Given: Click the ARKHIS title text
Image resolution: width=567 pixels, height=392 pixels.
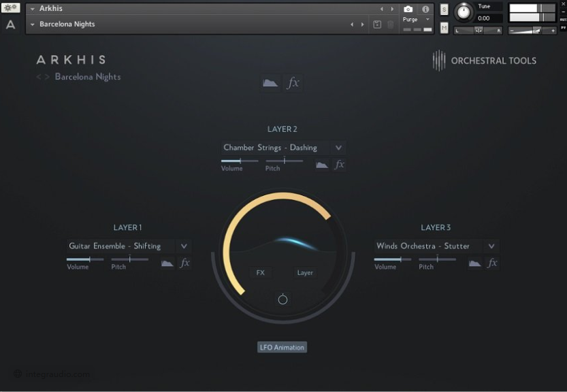Looking at the screenshot, I should coord(71,60).
